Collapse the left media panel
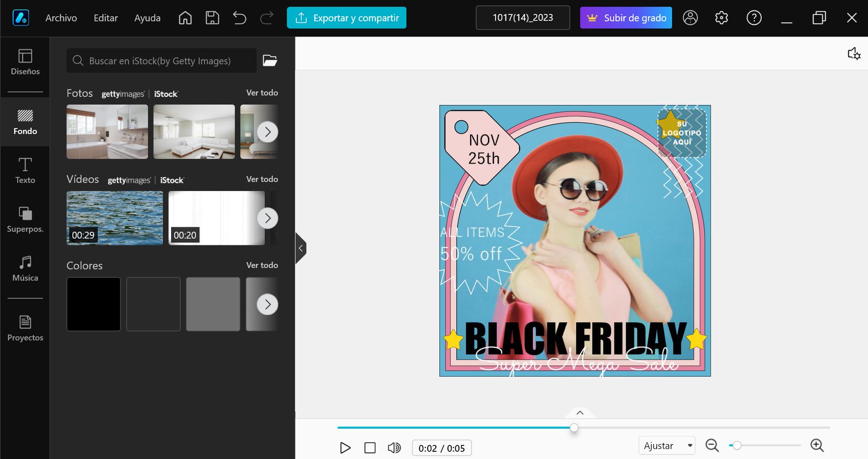Viewport: 868px width, 459px height. coord(300,248)
